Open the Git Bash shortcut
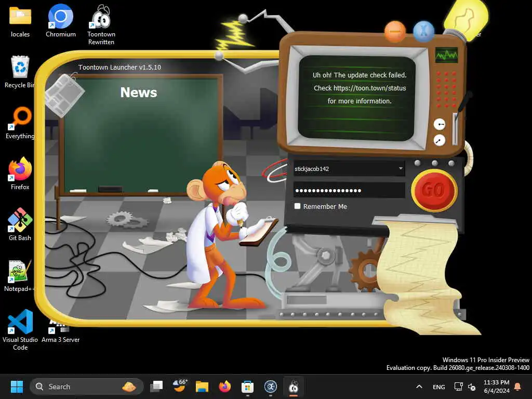Screen dimensions: 532x399 coord(20,224)
